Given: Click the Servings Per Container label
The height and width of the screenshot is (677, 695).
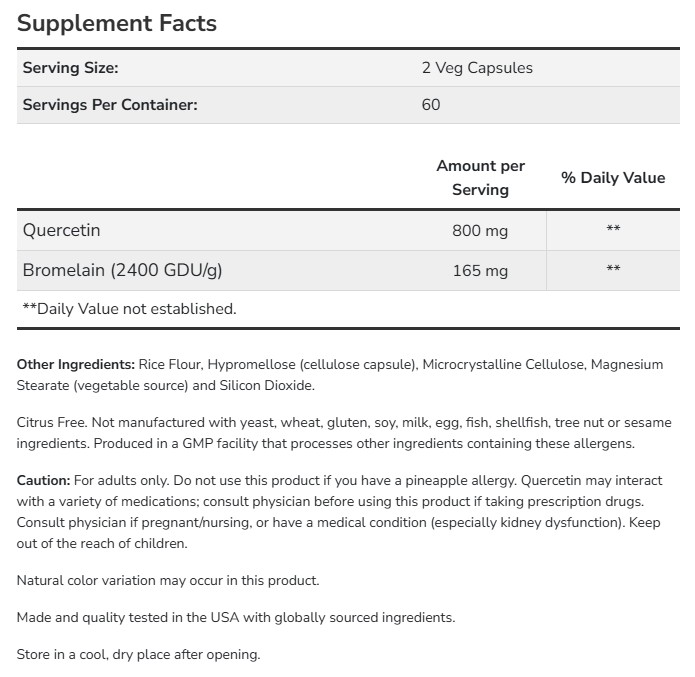Looking at the screenshot, I should tap(110, 104).
